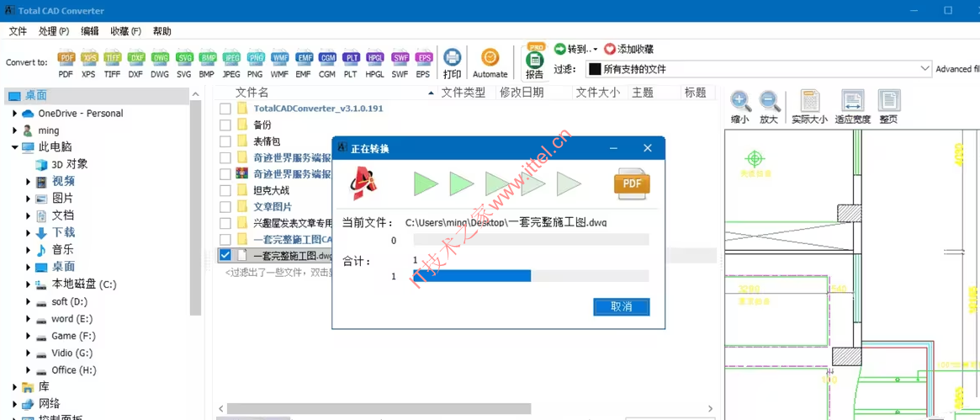Screen dimensions: 980x420
Task: Open the 转到 dropdown menu
Action: pyautogui.click(x=576, y=49)
